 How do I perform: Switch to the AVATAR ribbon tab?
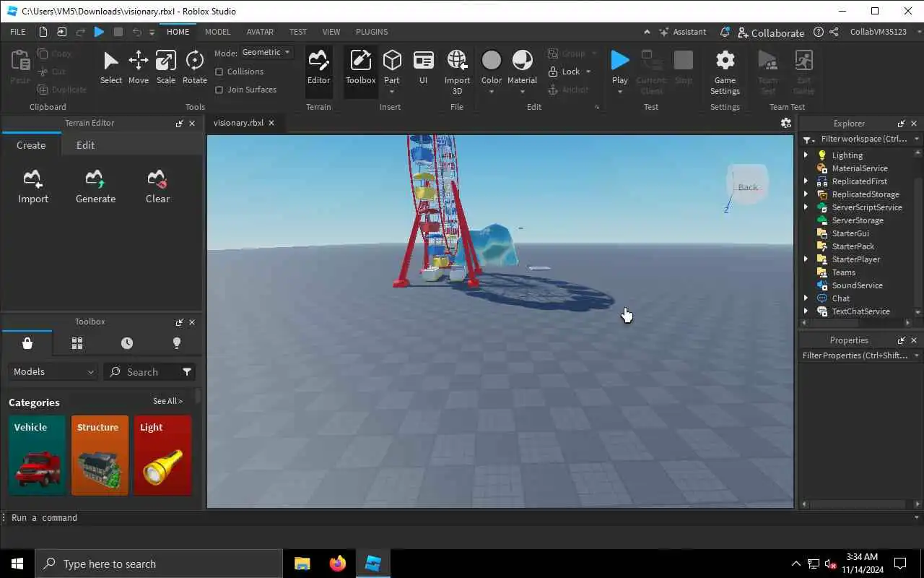260,32
